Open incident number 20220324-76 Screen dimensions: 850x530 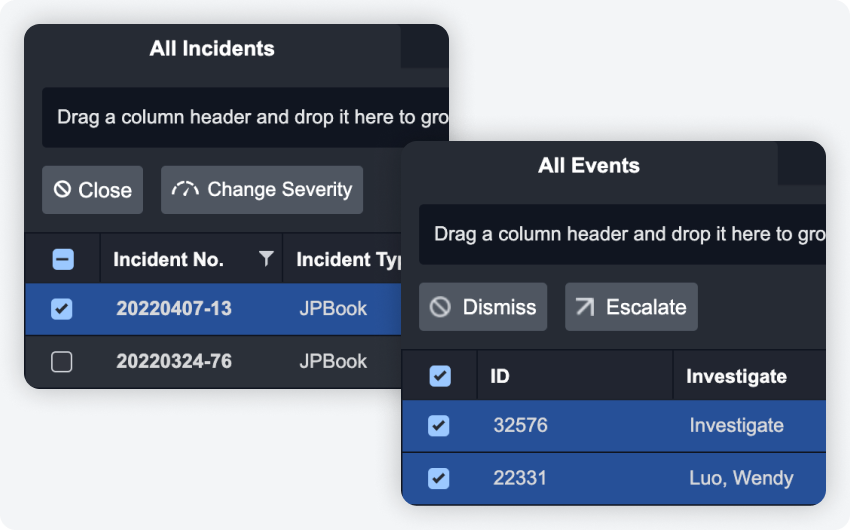174,362
